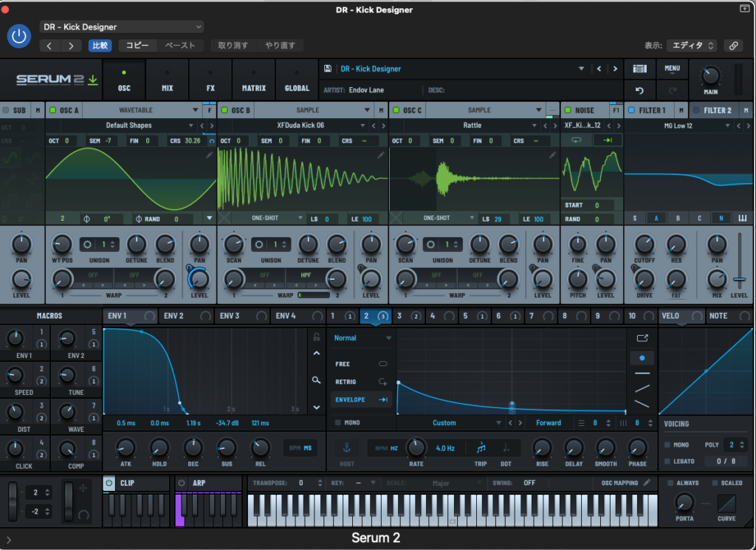Viewport: 756px width, 550px height.
Task: Toggle the NOISE oscillator switch
Action: (x=568, y=111)
